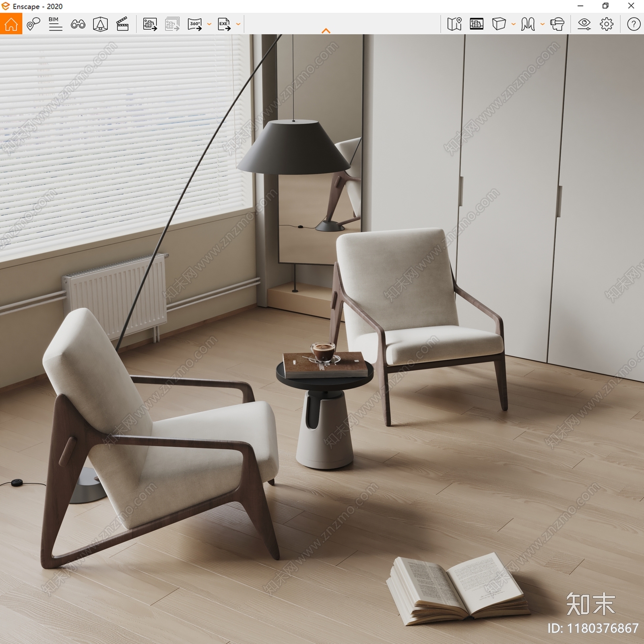644x644 pixels.
Task: Open the Asset Library building icon
Action: pos(477,24)
